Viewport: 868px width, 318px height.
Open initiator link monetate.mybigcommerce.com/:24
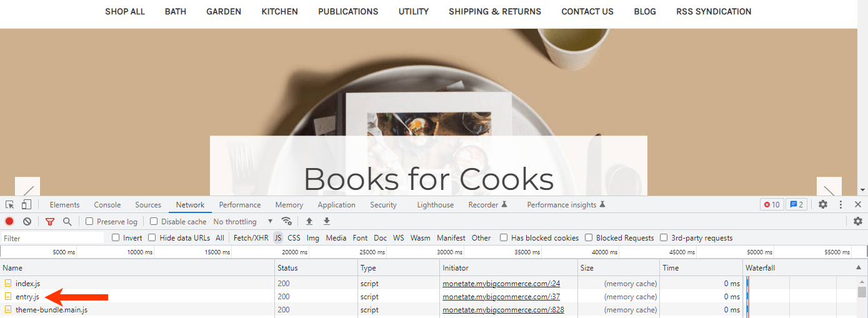point(501,284)
